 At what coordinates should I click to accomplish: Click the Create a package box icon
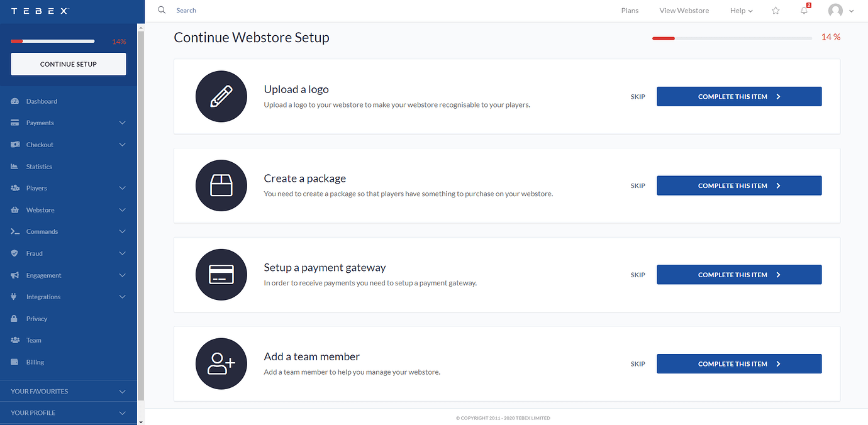[x=221, y=185]
